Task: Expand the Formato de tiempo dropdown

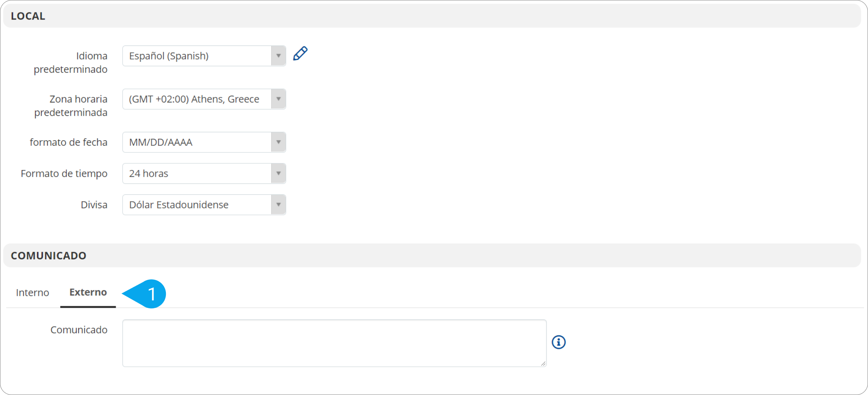Action: pos(204,173)
